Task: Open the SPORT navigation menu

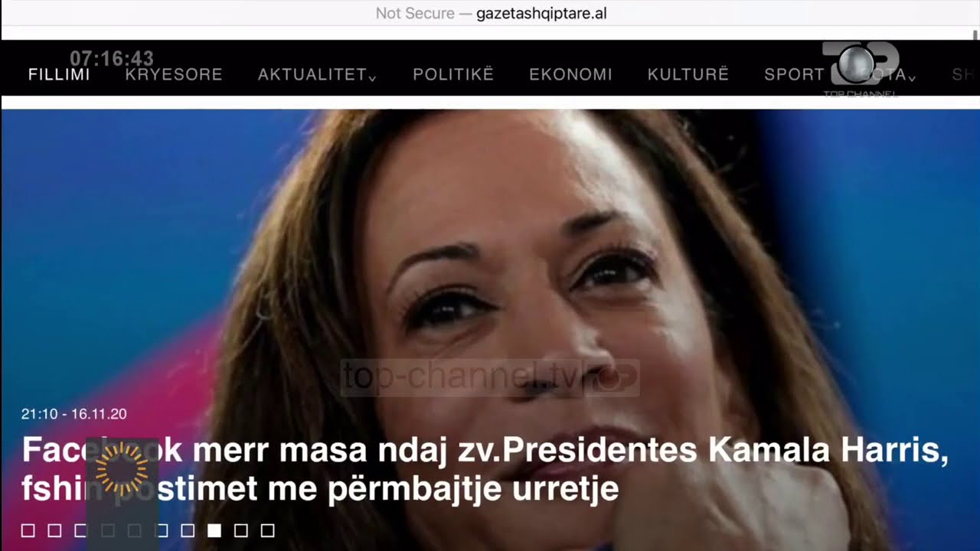Action: (x=794, y=74)
